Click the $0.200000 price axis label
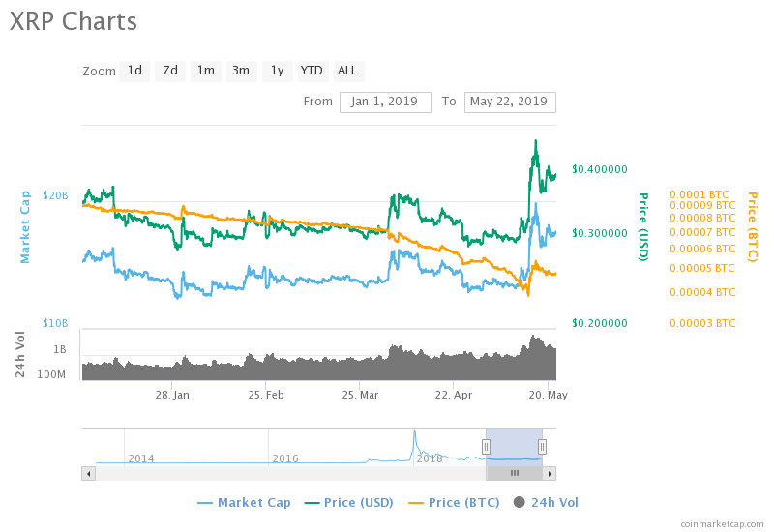The height and width of the screenshot is (532, 774). pyautogui.click(x=600, y=323)
